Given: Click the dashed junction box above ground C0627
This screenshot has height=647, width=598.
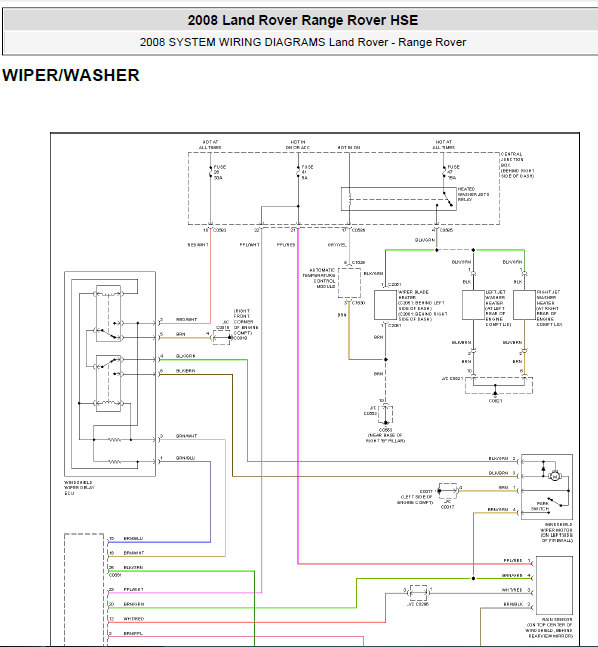Looking at the screenshot, I should point(499,385).
